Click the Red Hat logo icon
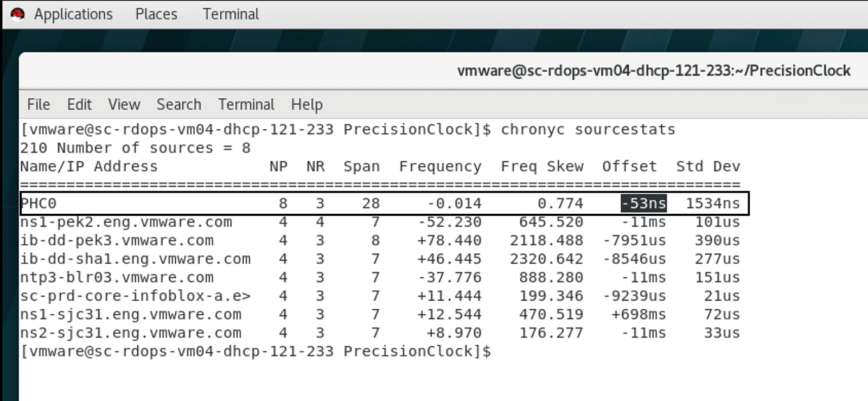 [17, 14]
